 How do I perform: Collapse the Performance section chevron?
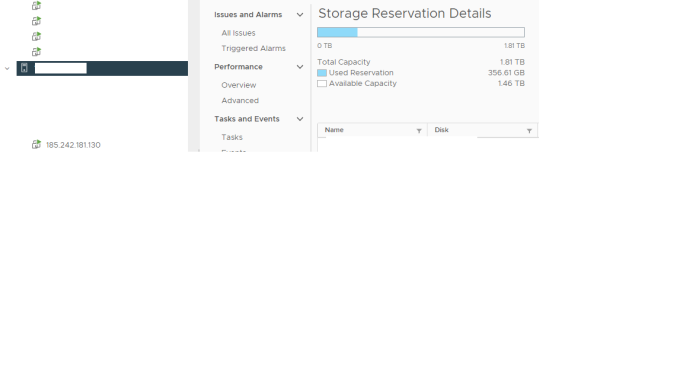(x=300, y=67)
